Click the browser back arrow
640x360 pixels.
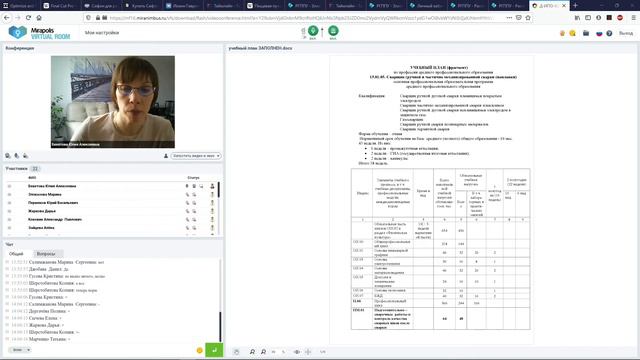pyautogui.click(x=7, y=18)
